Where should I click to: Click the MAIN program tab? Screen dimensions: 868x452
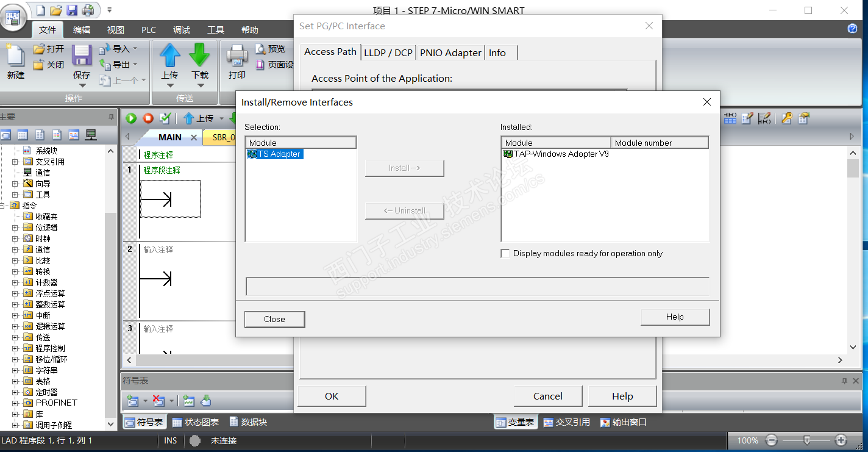click(170, 137)
